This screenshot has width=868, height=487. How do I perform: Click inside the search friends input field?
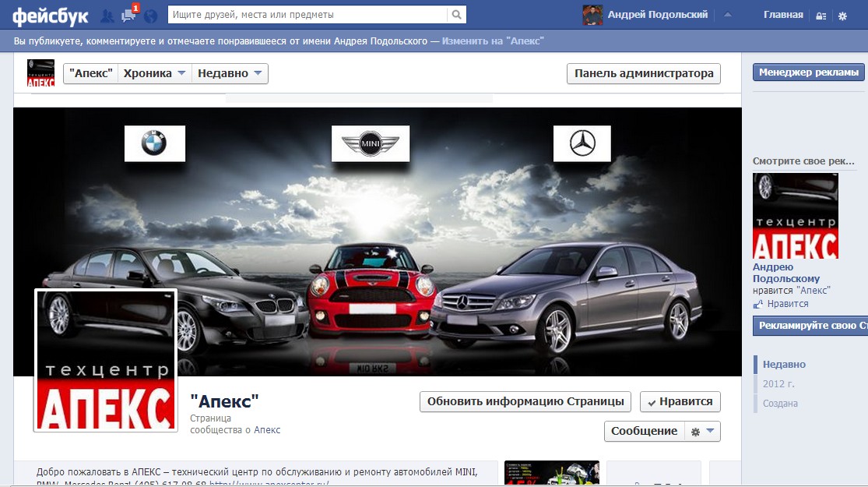tap(307, 15)
